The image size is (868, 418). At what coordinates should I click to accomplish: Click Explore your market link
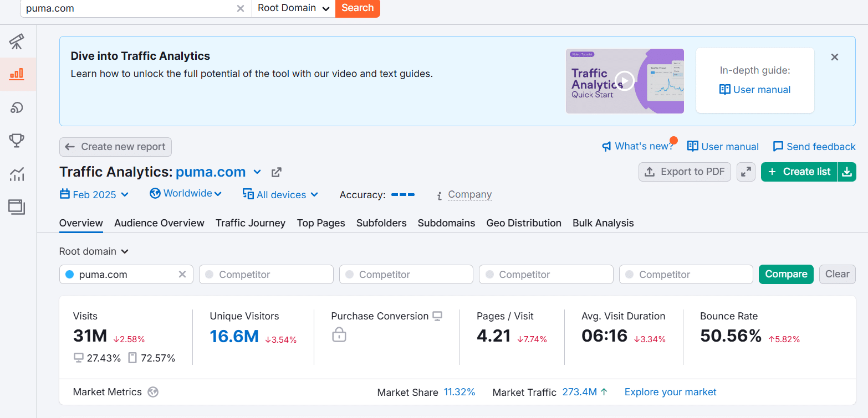(670, 392)
